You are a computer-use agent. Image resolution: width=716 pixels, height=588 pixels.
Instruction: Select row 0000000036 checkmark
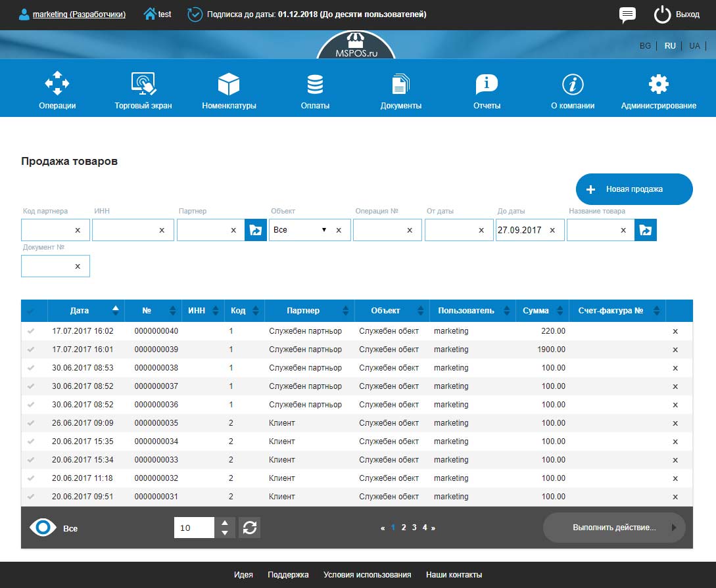[31, 405]
